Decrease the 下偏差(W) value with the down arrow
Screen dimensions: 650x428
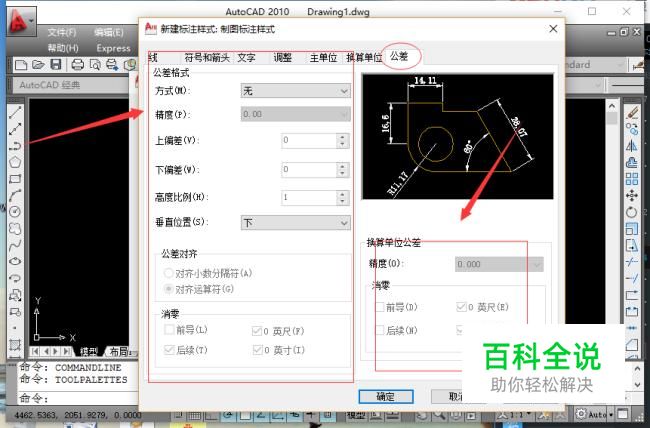tap(343, 173)
